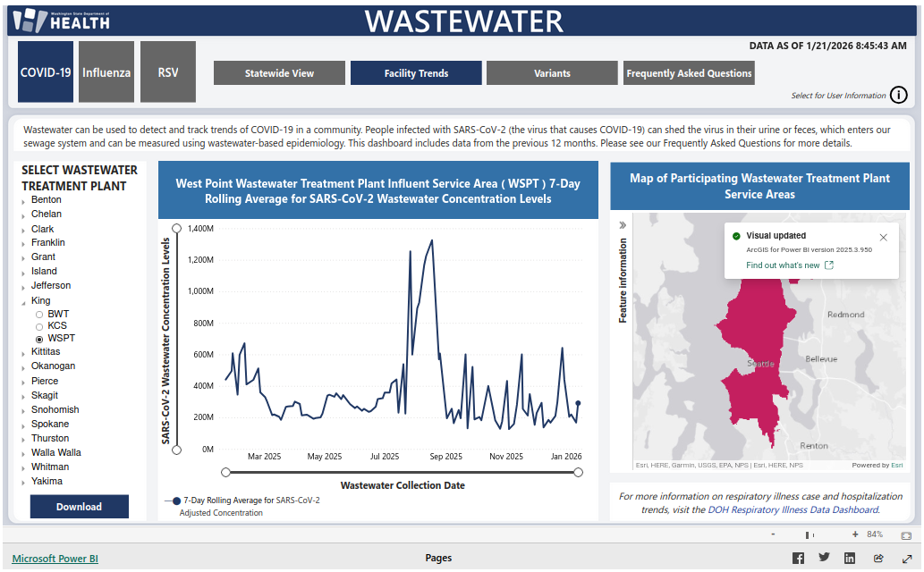Share report on Facebook
Image resolution: width=924 pixels, height=572 pixels.
click(798, 559)
